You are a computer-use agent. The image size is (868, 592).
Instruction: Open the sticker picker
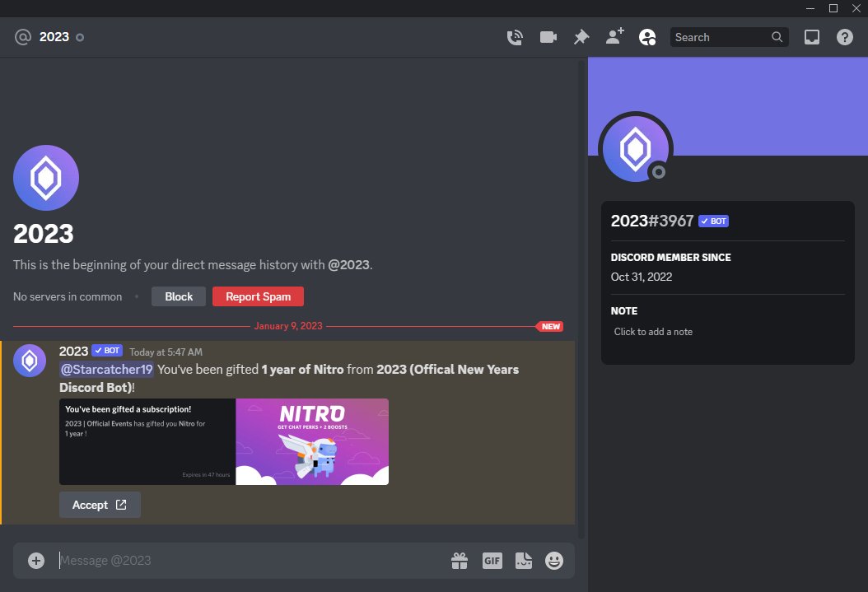coord(523,561)
